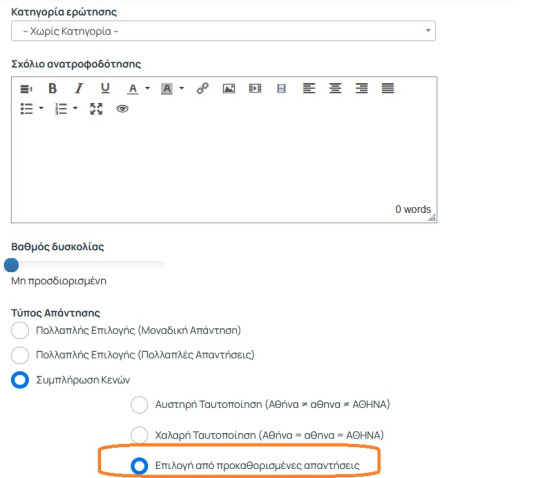
Task: Justify text with full alignment icon
Action: (x=388, y=88)
